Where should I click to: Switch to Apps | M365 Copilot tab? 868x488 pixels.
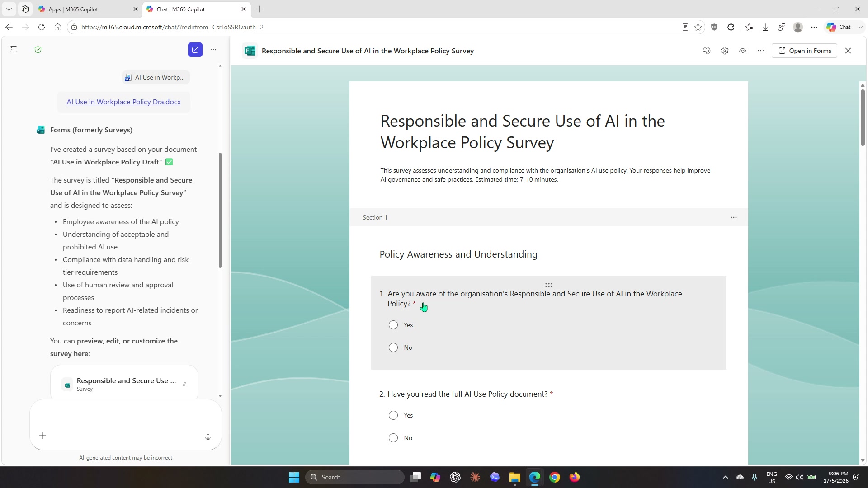[88, 9]
